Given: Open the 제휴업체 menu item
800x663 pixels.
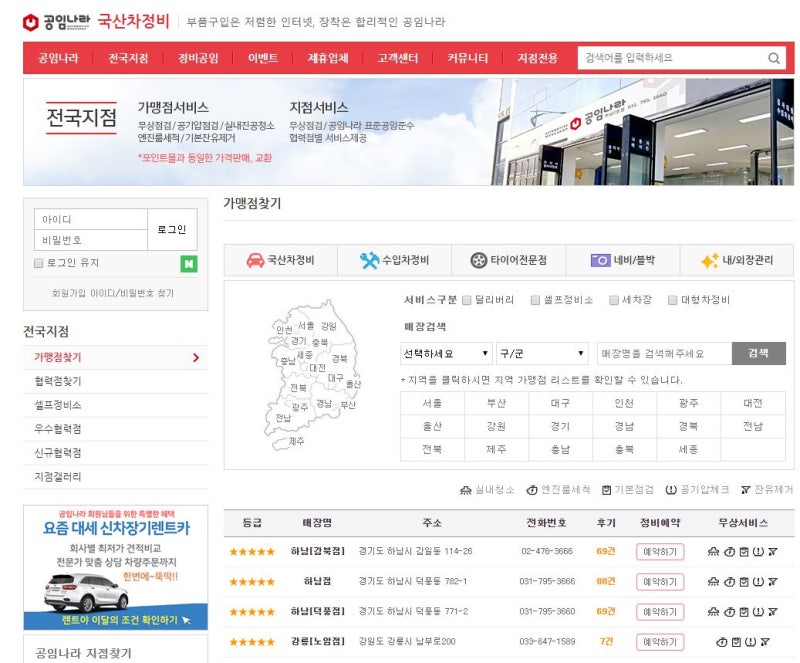Looking at the screenshot, I should coord(328,58).
